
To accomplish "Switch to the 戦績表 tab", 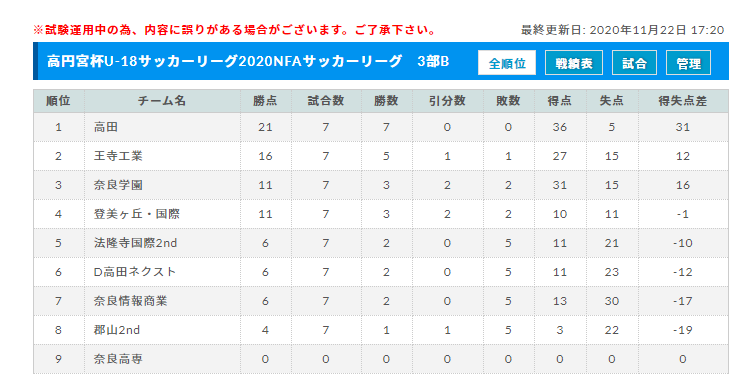I will coord(574,63).
